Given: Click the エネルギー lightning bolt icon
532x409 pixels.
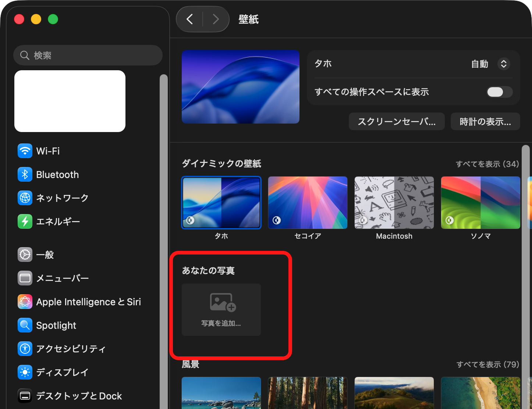Looking at the screenshot, I should click(x=25, y=221).
